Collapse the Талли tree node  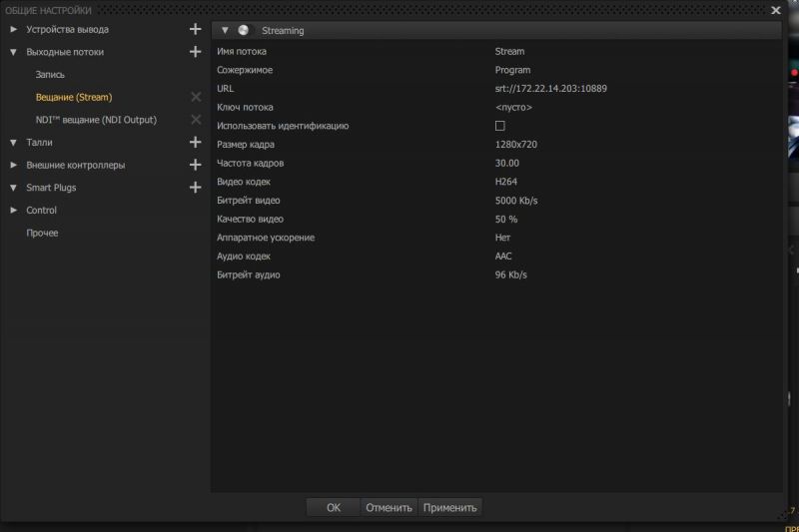(14, 143)
